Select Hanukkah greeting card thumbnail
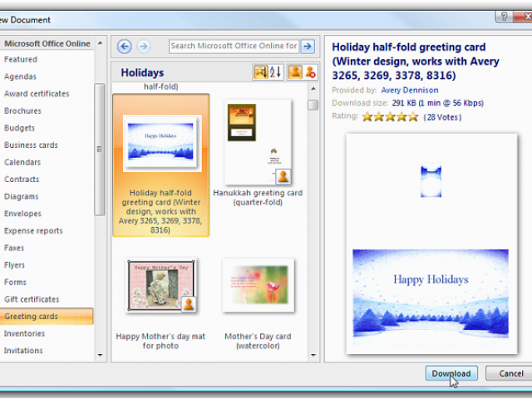 [258, 142]
